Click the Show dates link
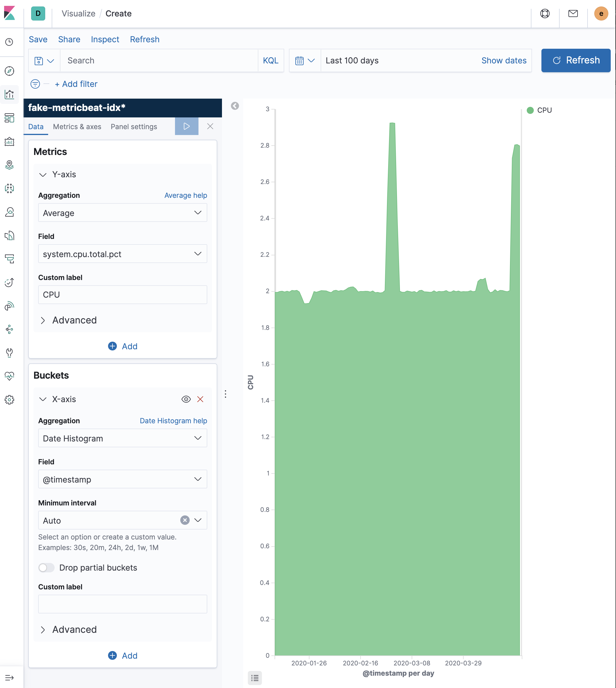Image resolution: width=616 pixels, height=688 pixels. pyautogui.click(x=504, y=60)
